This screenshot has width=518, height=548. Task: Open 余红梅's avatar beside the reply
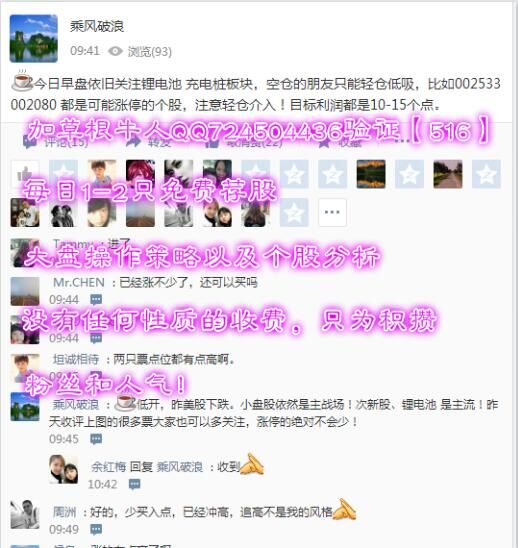[63, 469]
